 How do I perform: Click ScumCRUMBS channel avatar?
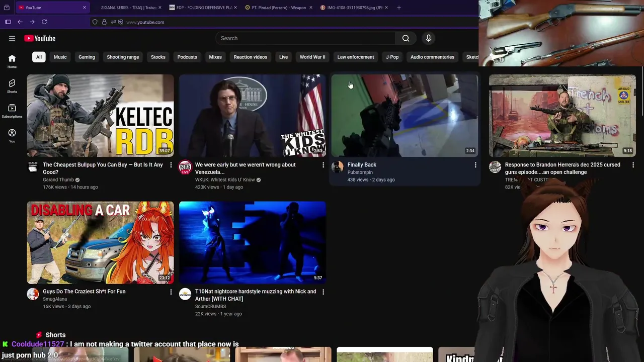tap(185, 294)
